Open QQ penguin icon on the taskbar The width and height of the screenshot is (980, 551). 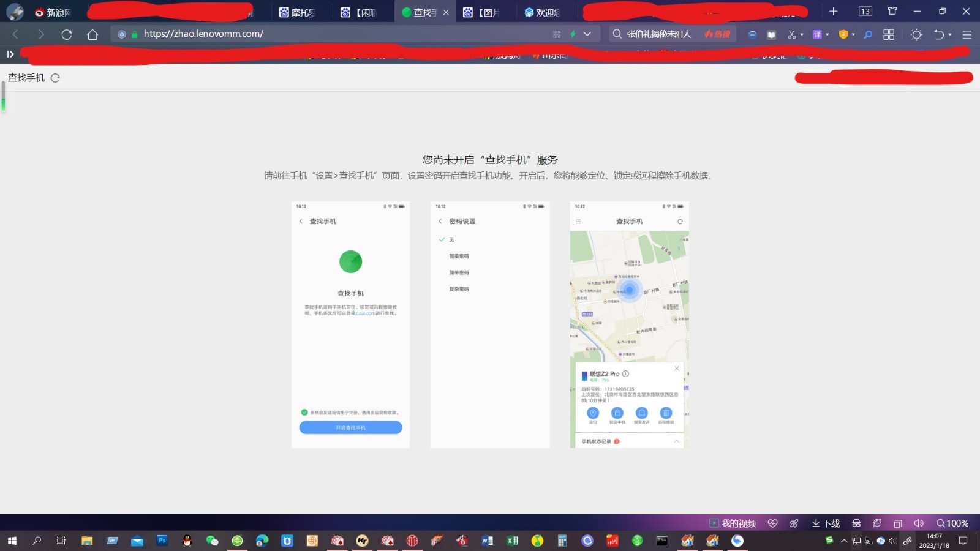point(187,541)
